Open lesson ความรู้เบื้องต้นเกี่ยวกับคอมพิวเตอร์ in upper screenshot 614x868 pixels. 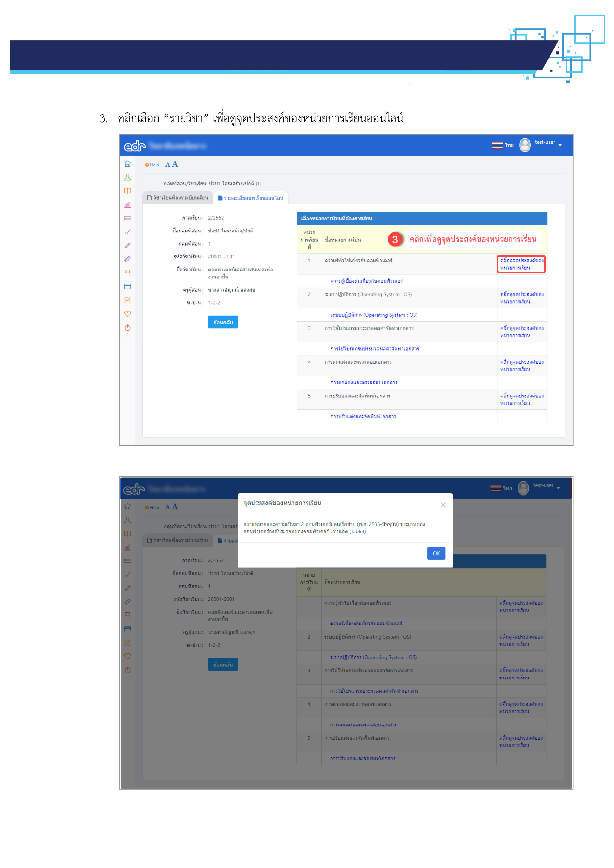click(366, 281)
